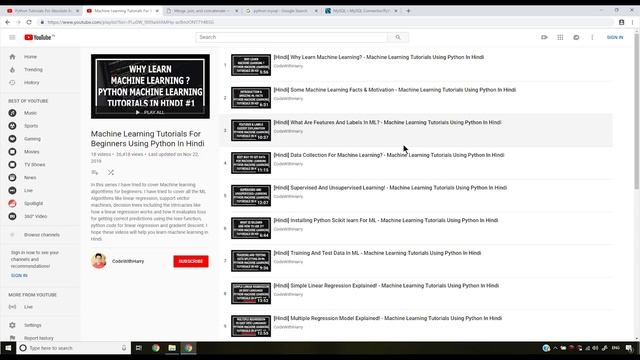The height and width of the screenshot is (360, 640).
Task: Open File Explorer from the taskbar
Action: pos(172,348)
